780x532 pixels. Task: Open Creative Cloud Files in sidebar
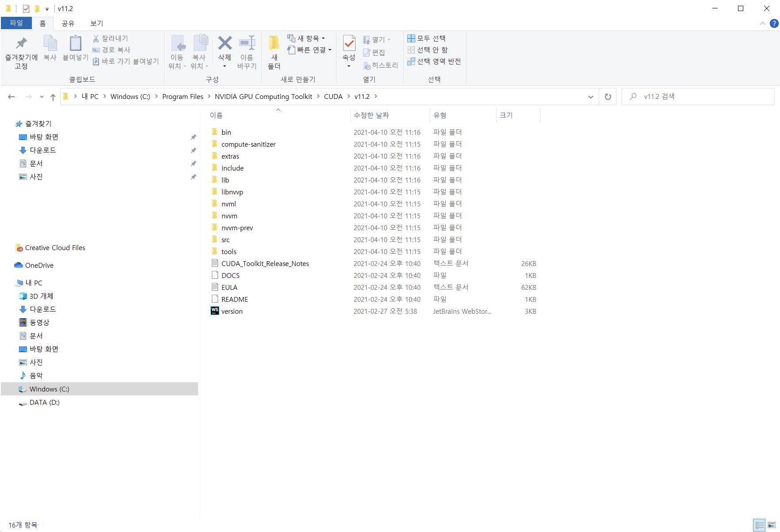pyautogui.click(x=55, y=248)
